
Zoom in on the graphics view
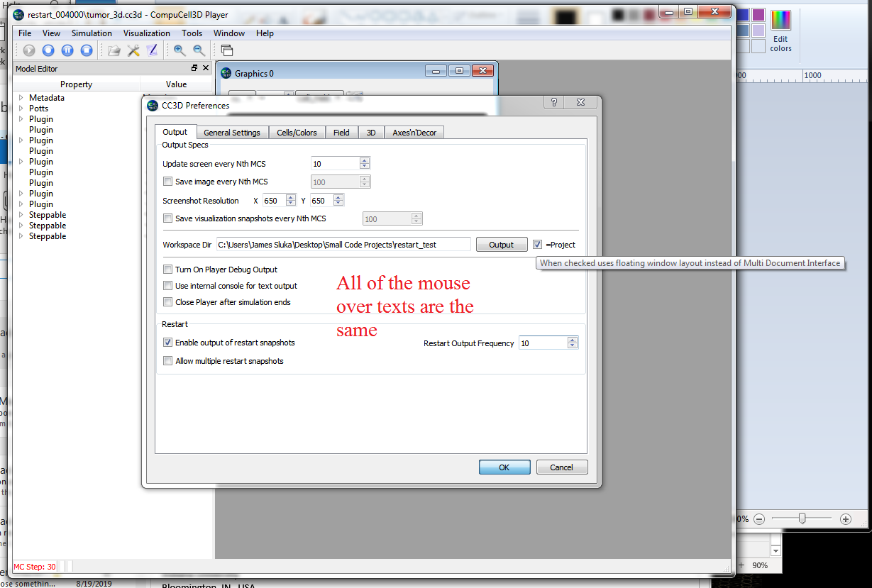(179, 50)
